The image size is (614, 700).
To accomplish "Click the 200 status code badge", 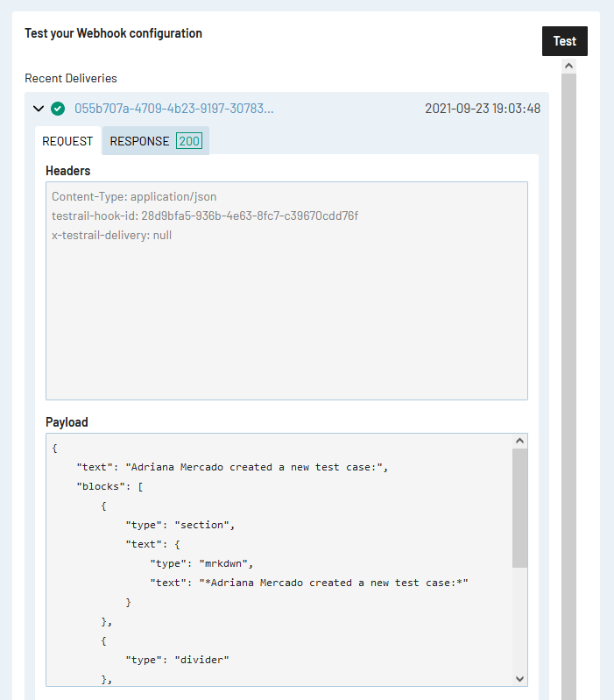I will pos(189,141).
